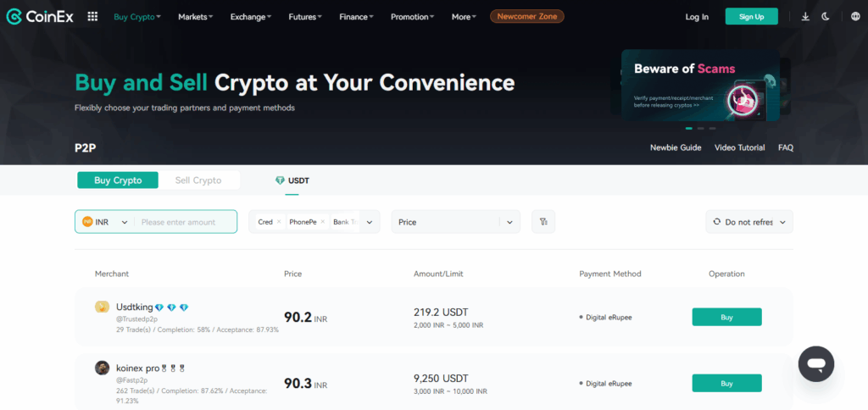The width and height of the screenshot is (868, 410).
Task: Open the Beware of Scams banner
Action: [x=700, y=86]
